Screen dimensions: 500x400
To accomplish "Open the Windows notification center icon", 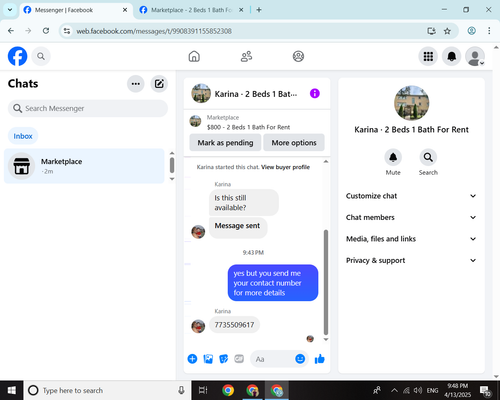I will pyautogui.click(x=485, y=391).
